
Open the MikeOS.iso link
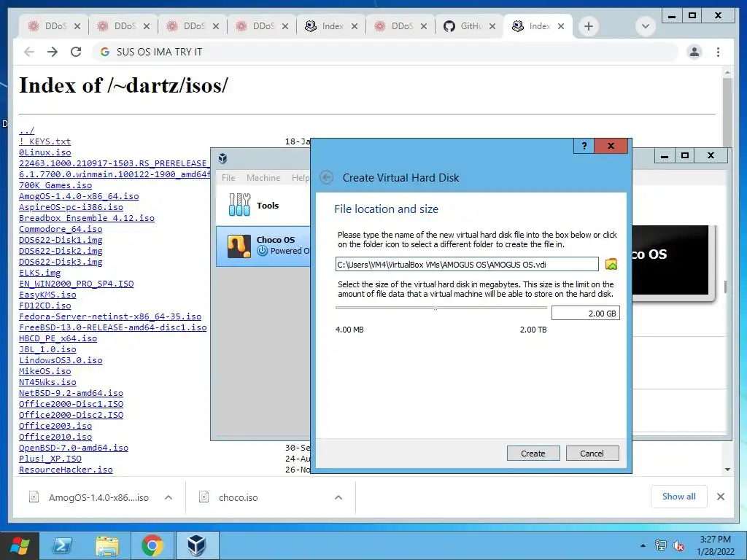[44, 371]
